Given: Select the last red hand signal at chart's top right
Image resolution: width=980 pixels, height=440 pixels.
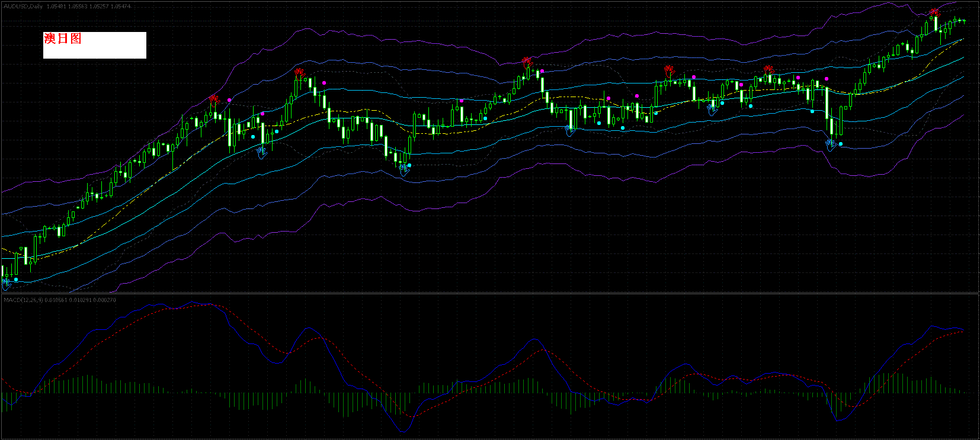Looking at the screenshot, I should (934, 14).
